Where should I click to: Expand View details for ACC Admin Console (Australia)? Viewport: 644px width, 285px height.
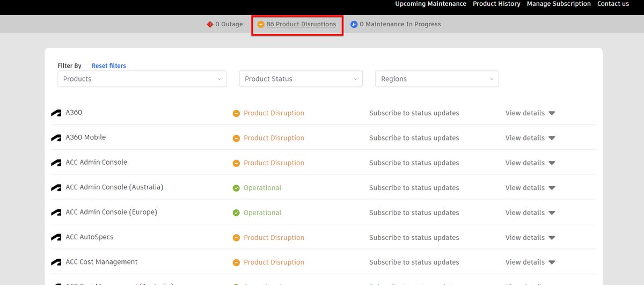click(x=530, y=188)
